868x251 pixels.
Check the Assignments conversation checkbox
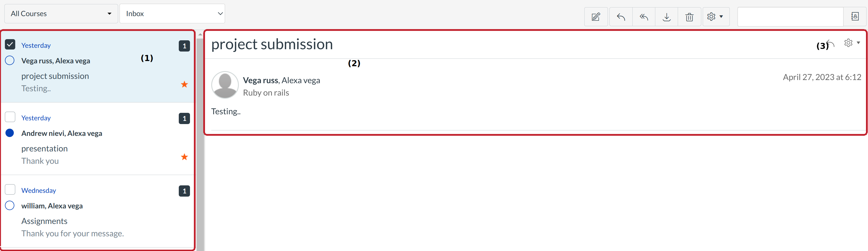[10, 190]
